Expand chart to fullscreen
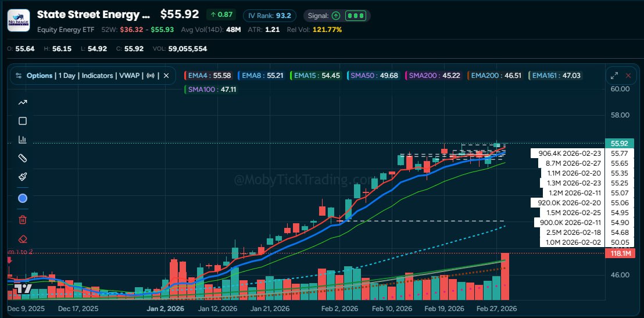Image resolution: width=644 pixels, height=318 pixels. click(x=614, y=76)
